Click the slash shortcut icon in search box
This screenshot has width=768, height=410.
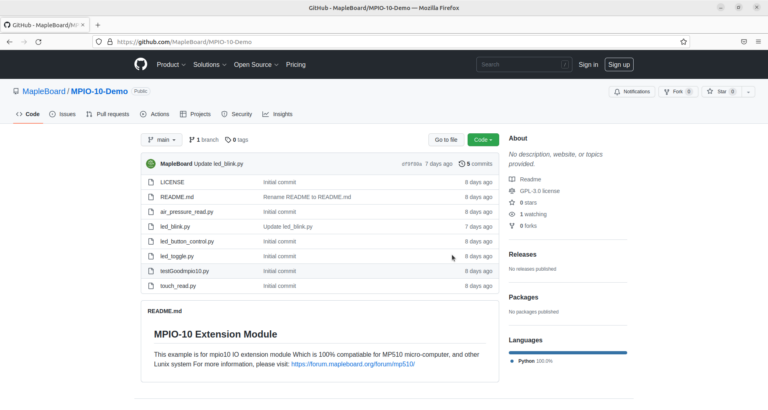(x=565, y=64)
